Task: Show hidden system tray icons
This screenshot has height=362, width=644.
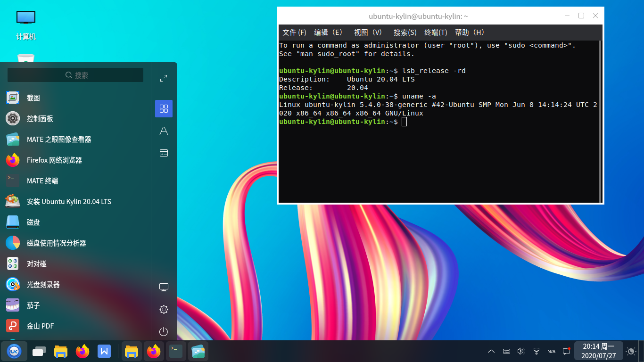Action: [x=491, y=351]
